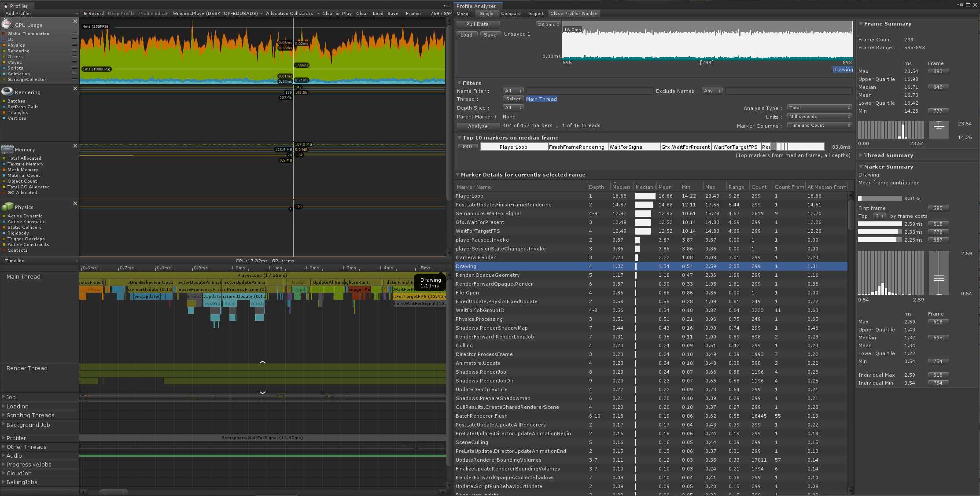Open the Depth Slice All dropdown
The width and height of the screenshot is (980, 496).
point(513,108)
